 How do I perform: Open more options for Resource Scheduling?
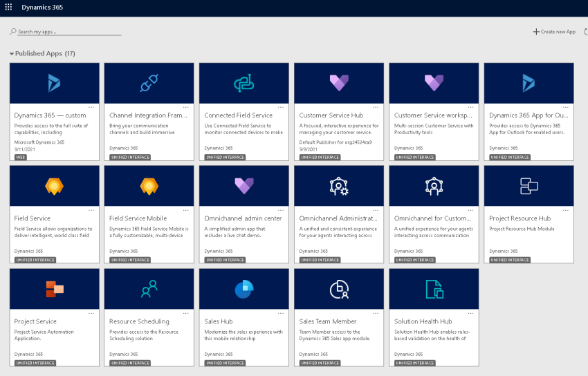[x=185, y=314]
